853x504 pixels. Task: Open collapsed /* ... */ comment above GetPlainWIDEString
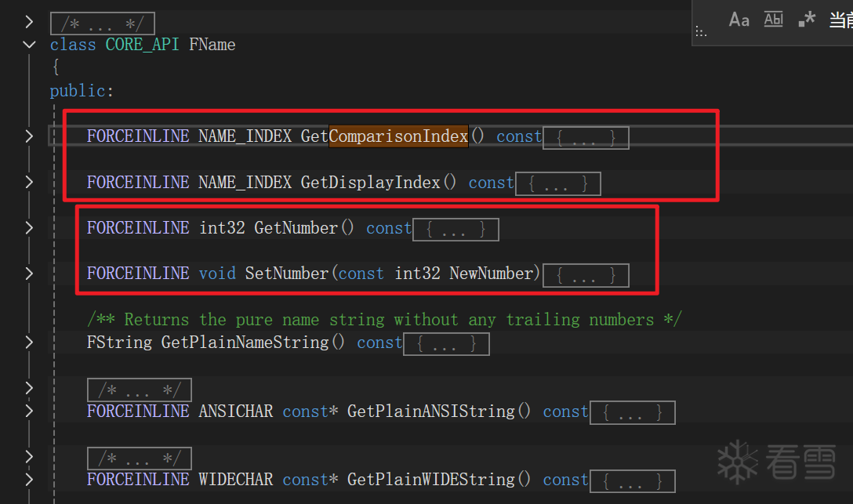139,458
